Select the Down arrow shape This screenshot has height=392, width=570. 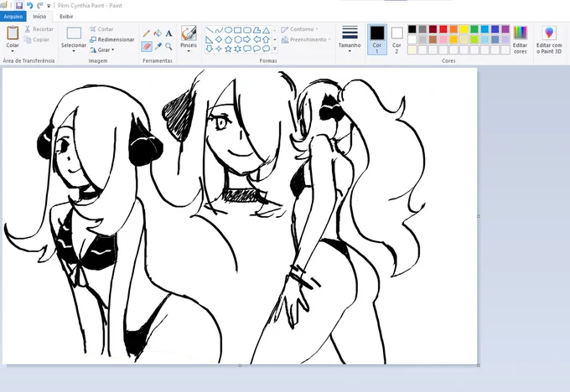coord(209,49)
